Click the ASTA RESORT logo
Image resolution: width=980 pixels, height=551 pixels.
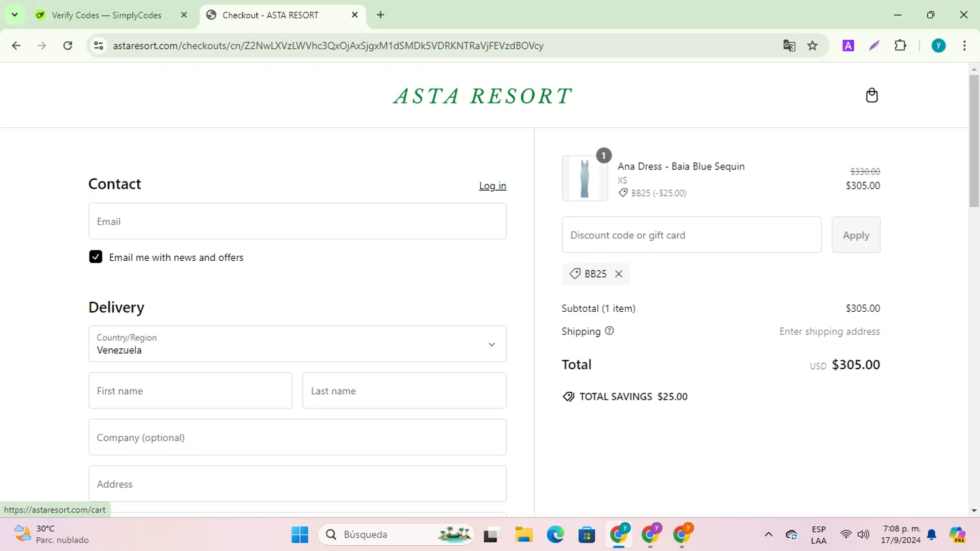click(483, 96)
